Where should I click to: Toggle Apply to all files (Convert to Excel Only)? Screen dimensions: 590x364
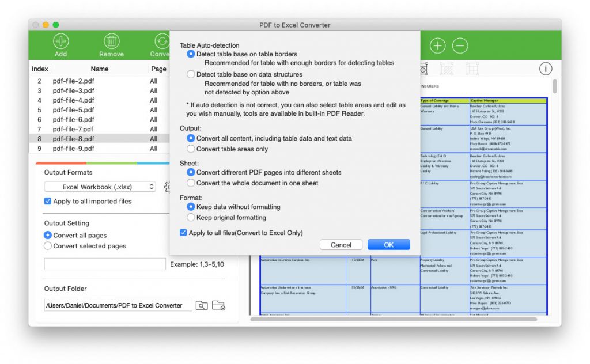183,233
